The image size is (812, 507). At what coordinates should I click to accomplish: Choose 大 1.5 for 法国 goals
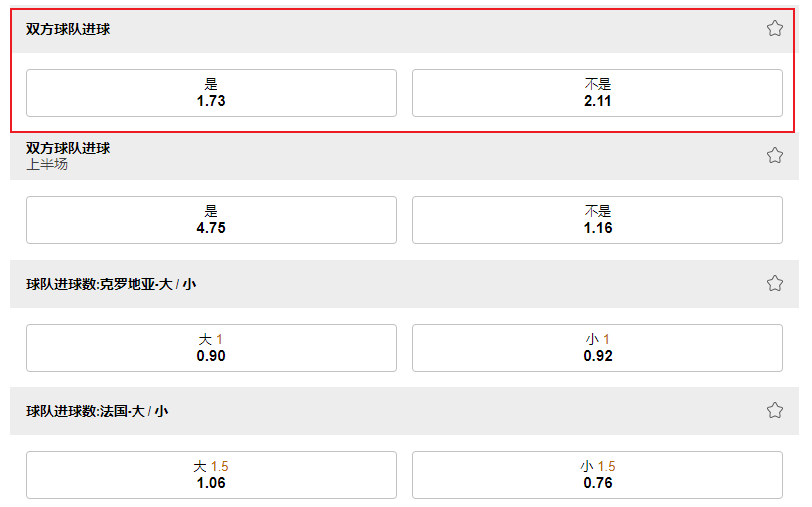(x=211, y=475)
